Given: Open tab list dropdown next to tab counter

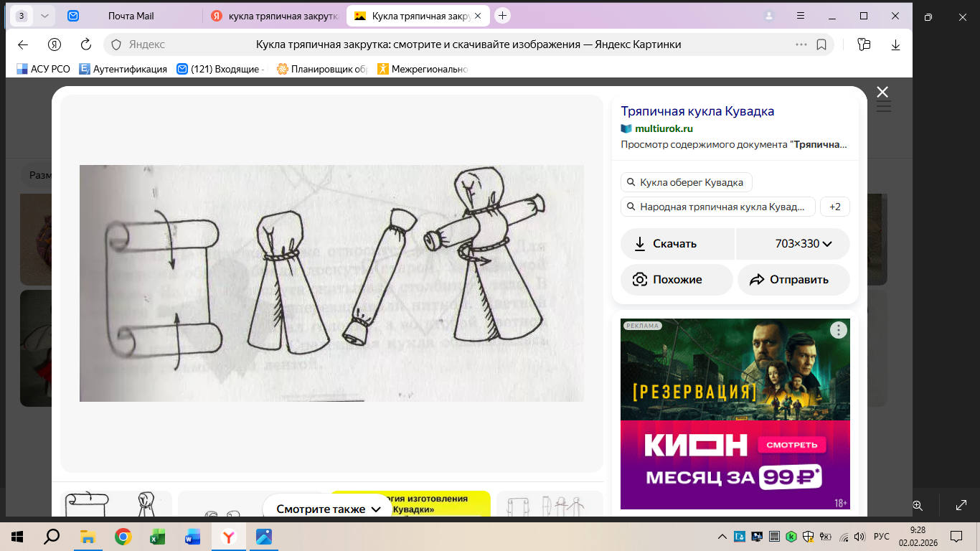Looking at the screenshot, I should pyautogui.click(x=45, y=16).
